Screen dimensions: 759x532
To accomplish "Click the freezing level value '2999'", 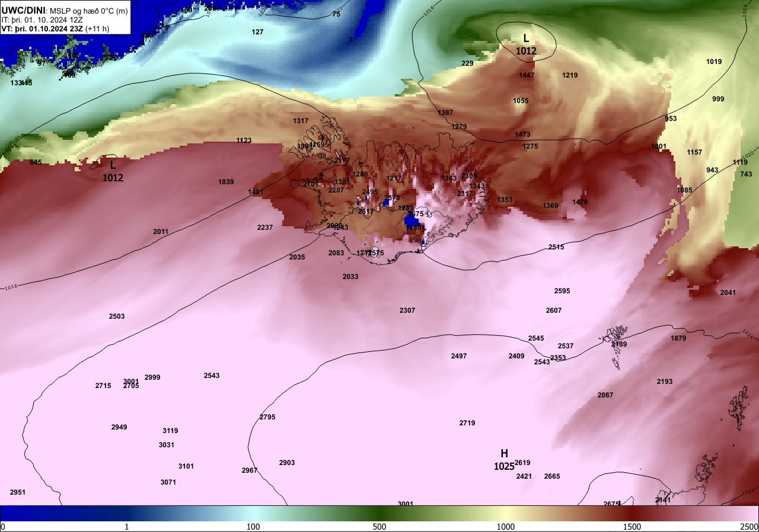I will point(152,377).
